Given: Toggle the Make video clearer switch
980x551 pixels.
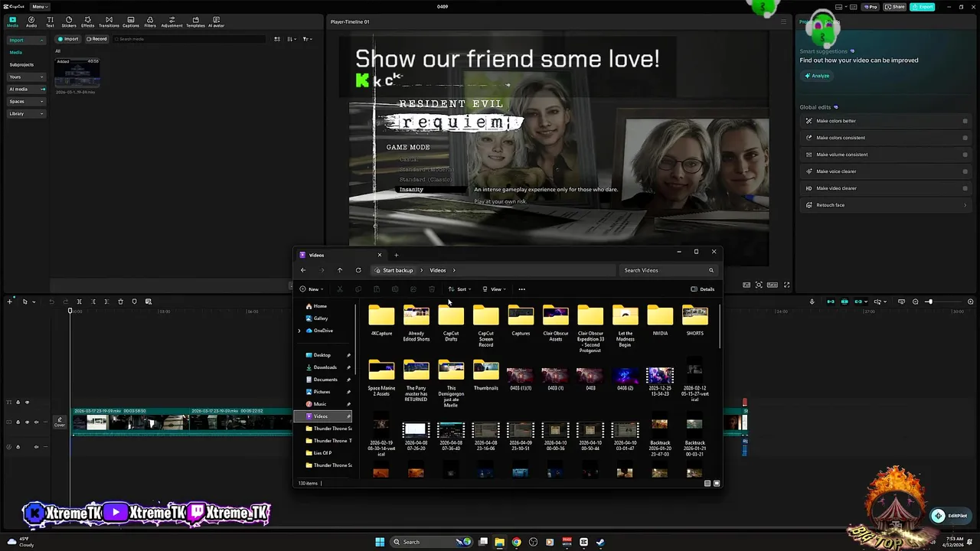Looking at the screenshot, I should (965, 188).
